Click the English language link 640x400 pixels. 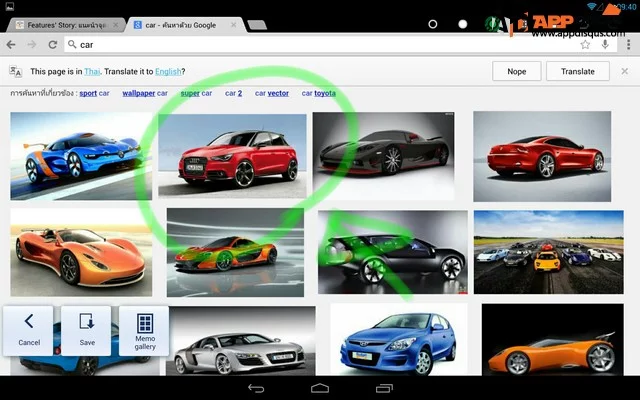[168, 71]
